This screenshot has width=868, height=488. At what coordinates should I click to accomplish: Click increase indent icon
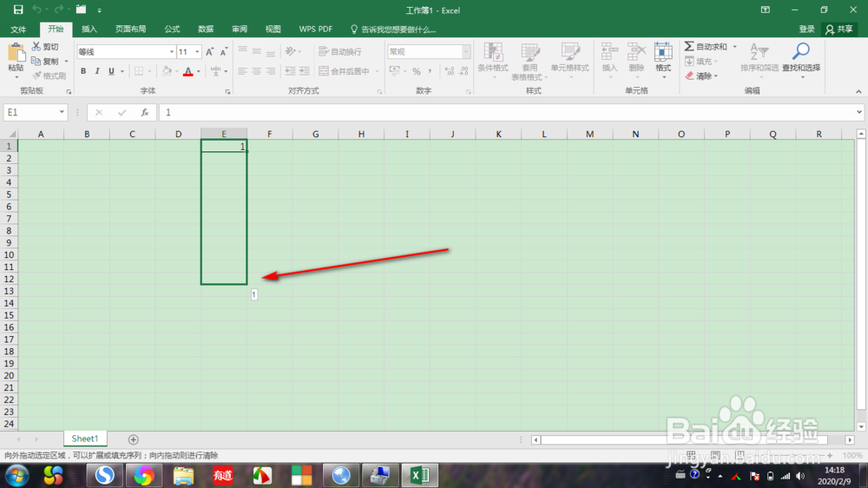305,71
